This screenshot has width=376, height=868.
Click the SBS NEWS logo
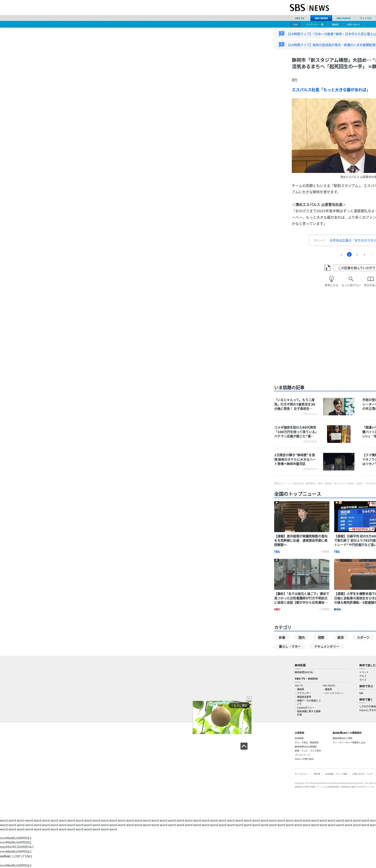(x=309, y=8)
